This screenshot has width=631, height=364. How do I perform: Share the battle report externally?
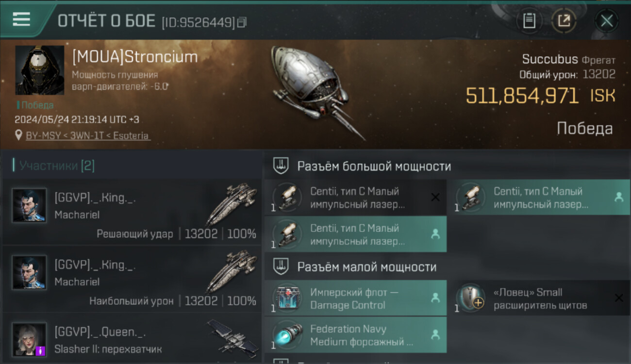[x=564, y=21]
